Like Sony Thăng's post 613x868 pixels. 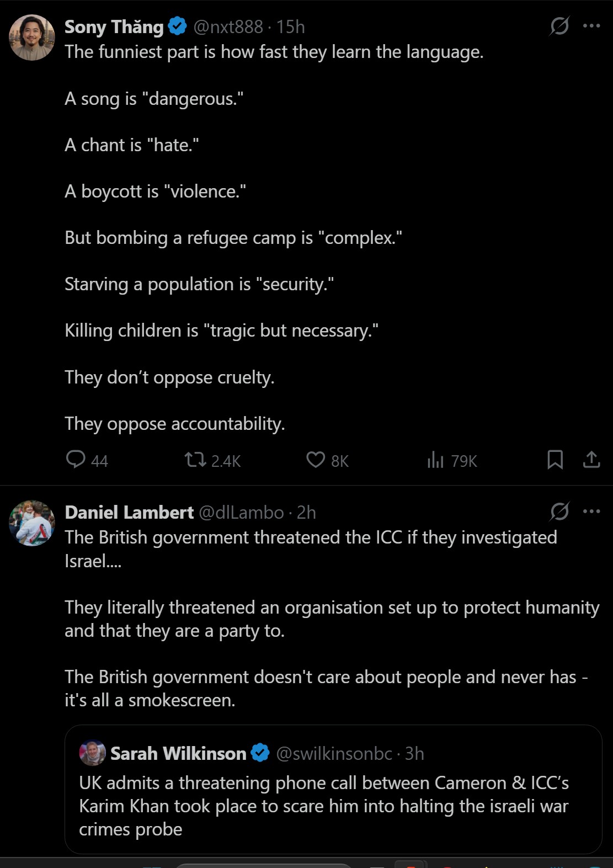click(316, 460)
